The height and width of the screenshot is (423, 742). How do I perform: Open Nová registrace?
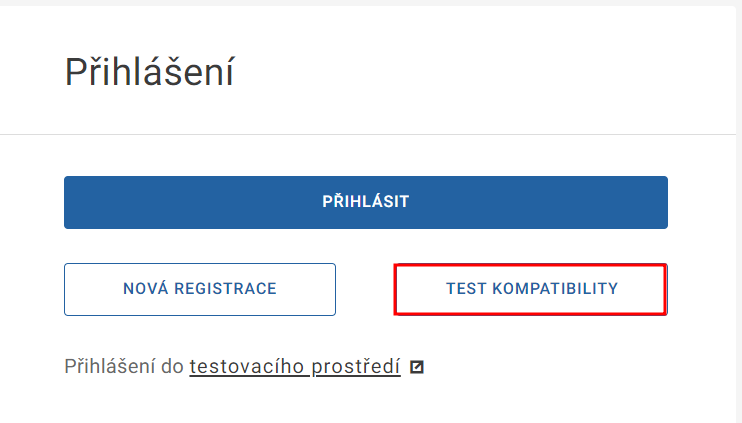pos(200,289)
